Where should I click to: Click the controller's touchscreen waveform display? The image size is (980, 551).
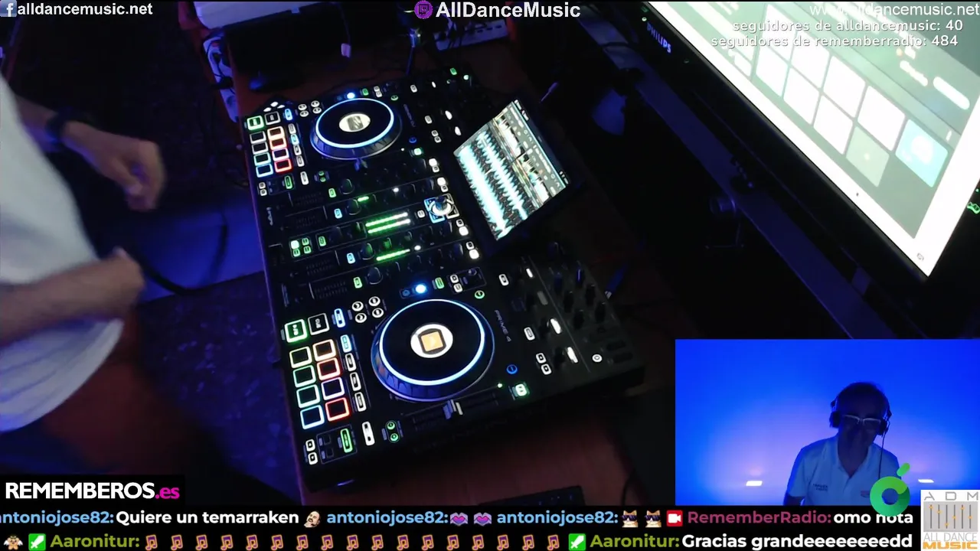click(x=511, y=170)
